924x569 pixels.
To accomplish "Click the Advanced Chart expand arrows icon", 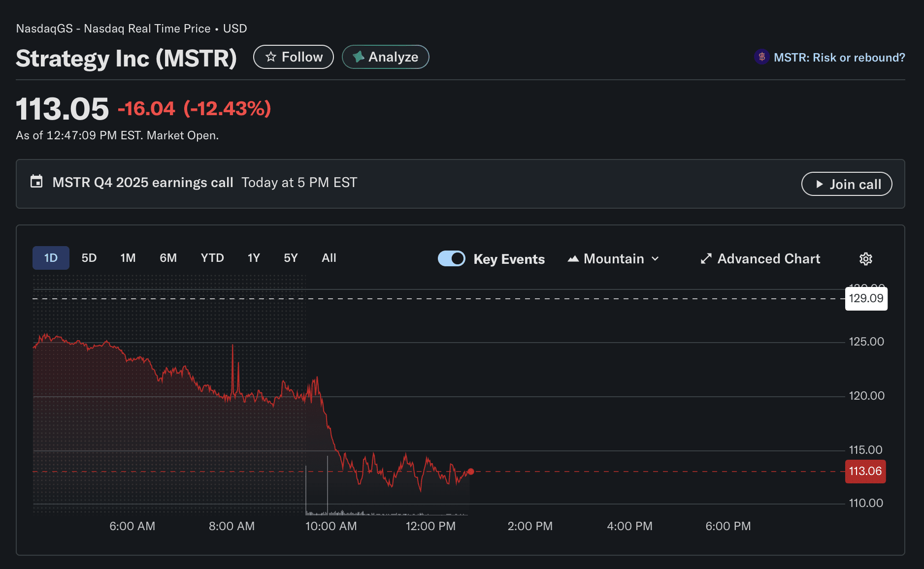I will [706, 259].
